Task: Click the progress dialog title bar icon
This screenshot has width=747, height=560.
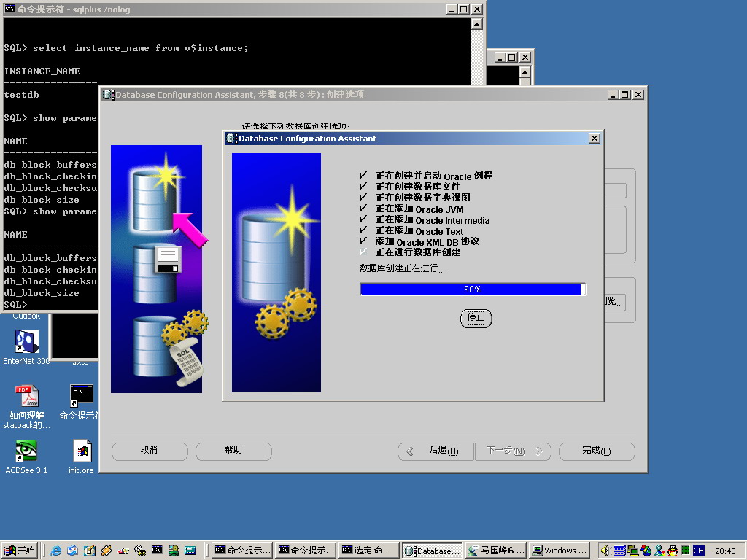Action: (x=231, y=138)
